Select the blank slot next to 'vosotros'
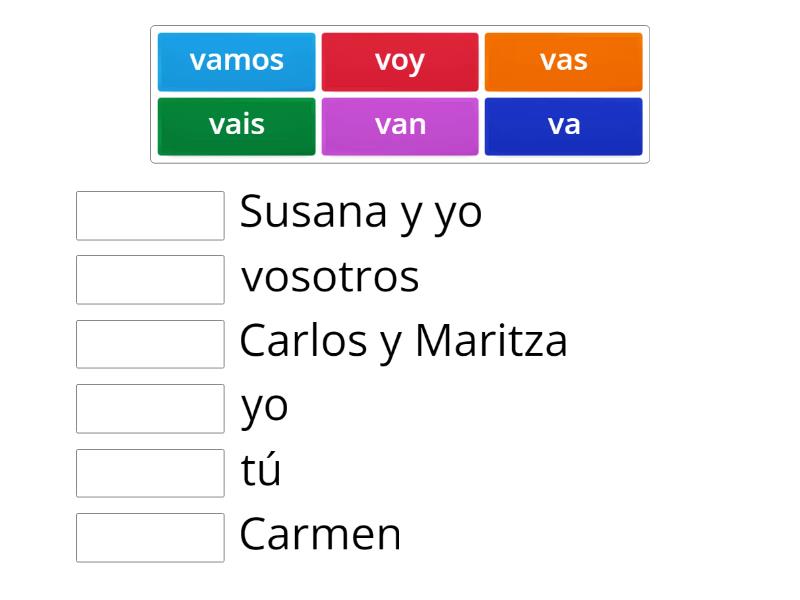Viewport: 800px width, 600px height. pyautogui.click(x=150, y=280)
